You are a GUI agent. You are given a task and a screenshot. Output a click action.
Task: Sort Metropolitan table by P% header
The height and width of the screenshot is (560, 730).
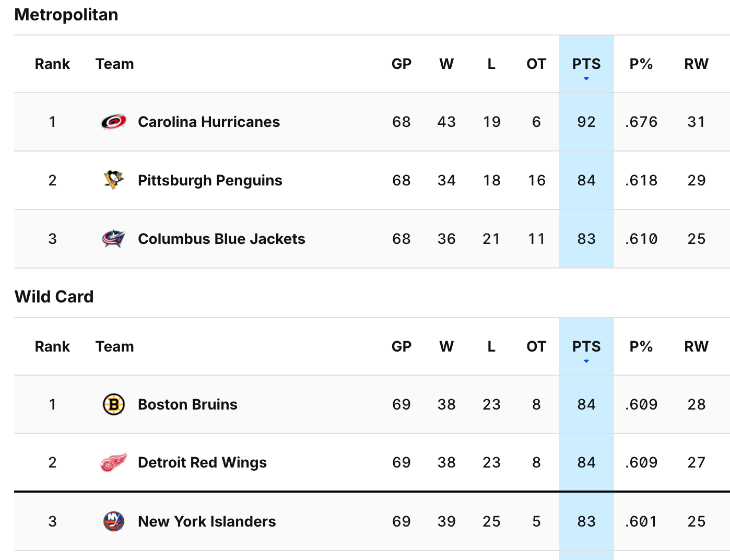coord(641,64)
